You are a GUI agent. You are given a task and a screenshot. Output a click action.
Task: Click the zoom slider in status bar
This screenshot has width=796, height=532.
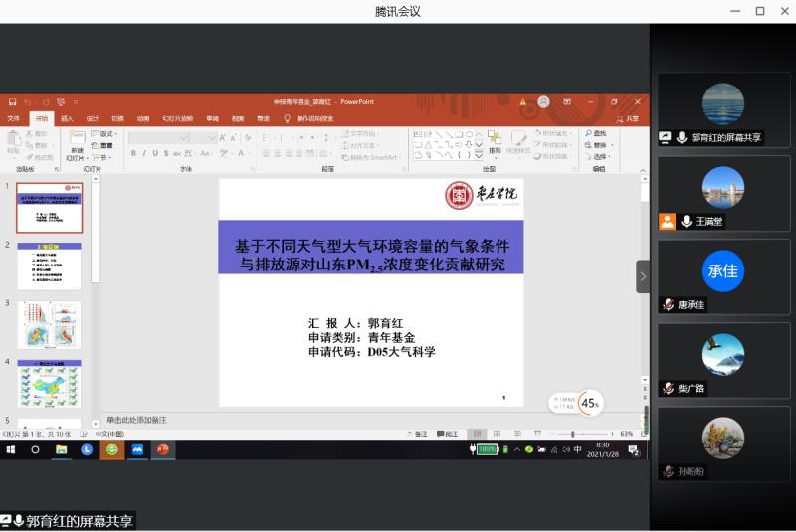coord(572,434)
